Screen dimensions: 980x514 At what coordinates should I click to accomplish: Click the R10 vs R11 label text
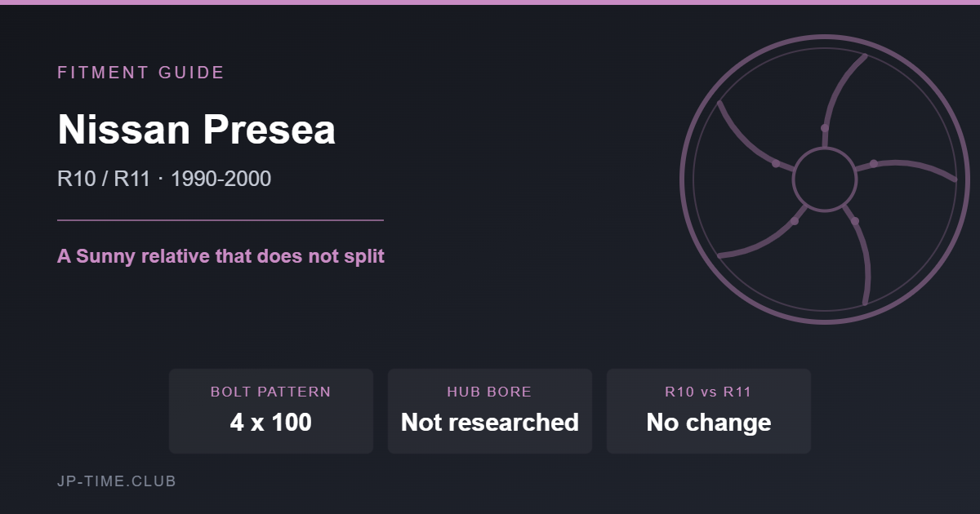[x=709, y=392]
